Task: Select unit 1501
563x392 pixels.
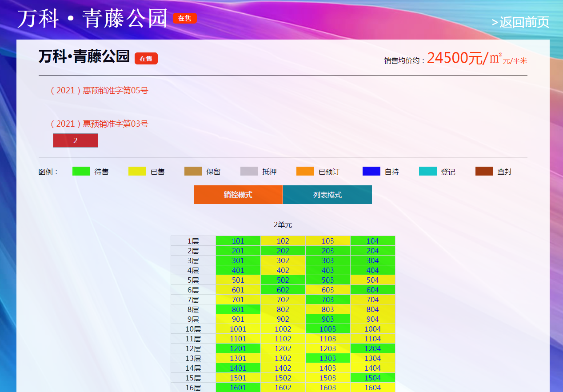Action: 238,378
